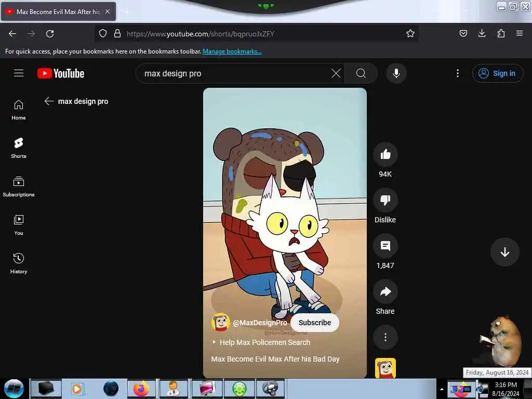Viewport: 532px width, 399px height.
Task: Open watch History in sidebar
Action: pyautogui.click(x=19, y=263)
